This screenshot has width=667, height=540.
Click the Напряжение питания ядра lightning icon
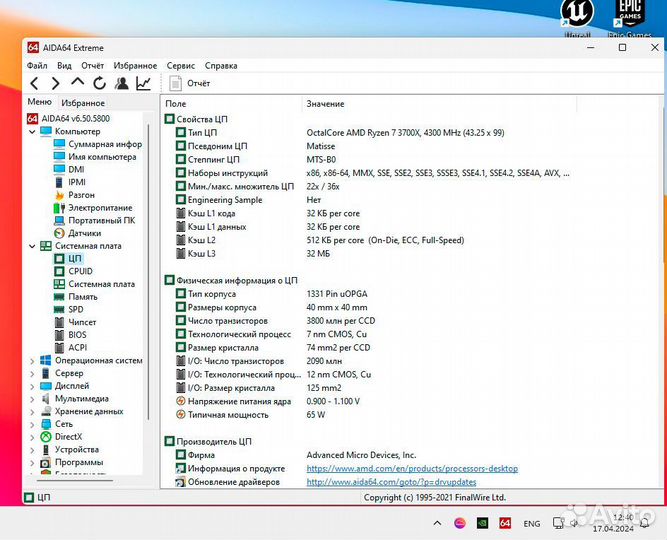(181, 401)
